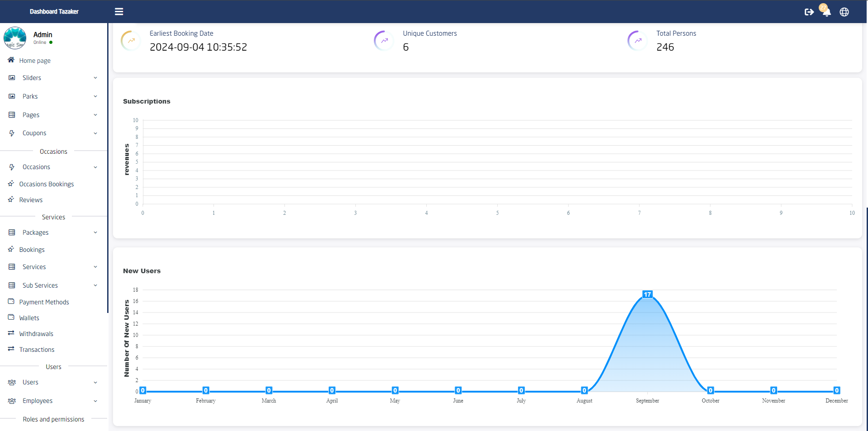This screenshot has width=868, height=431.
Task: Click the Parks image icon
Action: (x=12, y=96)
